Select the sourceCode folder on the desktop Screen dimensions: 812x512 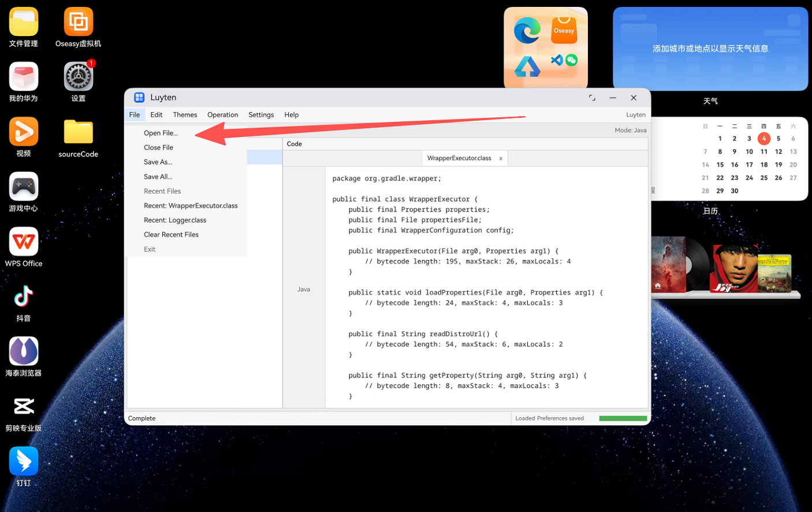coord(79,132)
